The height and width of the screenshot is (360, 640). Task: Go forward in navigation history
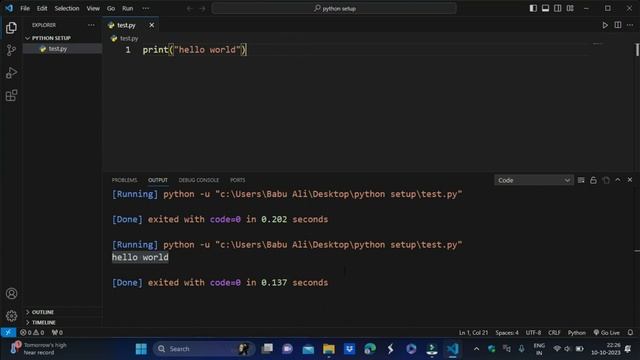202,8
